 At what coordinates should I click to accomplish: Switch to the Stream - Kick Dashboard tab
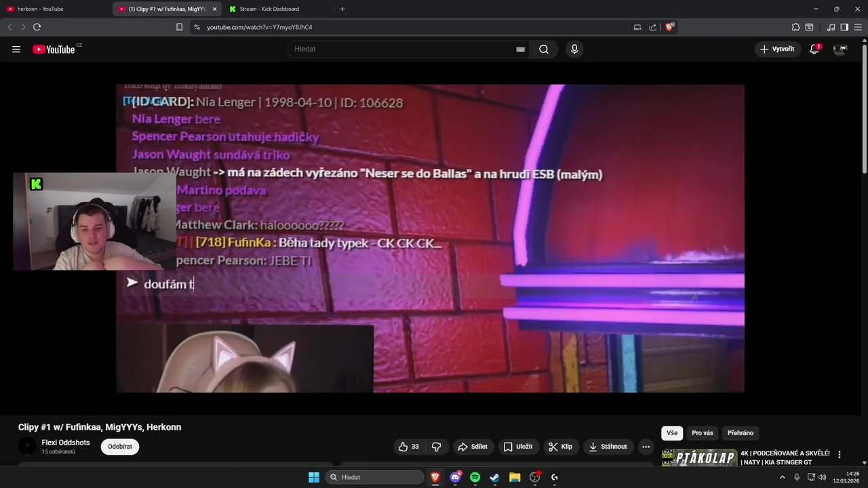[x=278, y=9]
